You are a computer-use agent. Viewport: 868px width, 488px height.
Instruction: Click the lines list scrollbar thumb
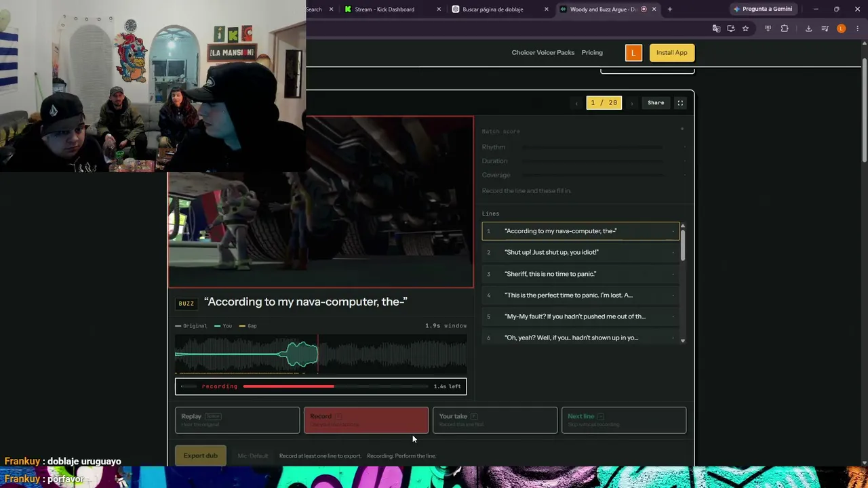(683, 245)
